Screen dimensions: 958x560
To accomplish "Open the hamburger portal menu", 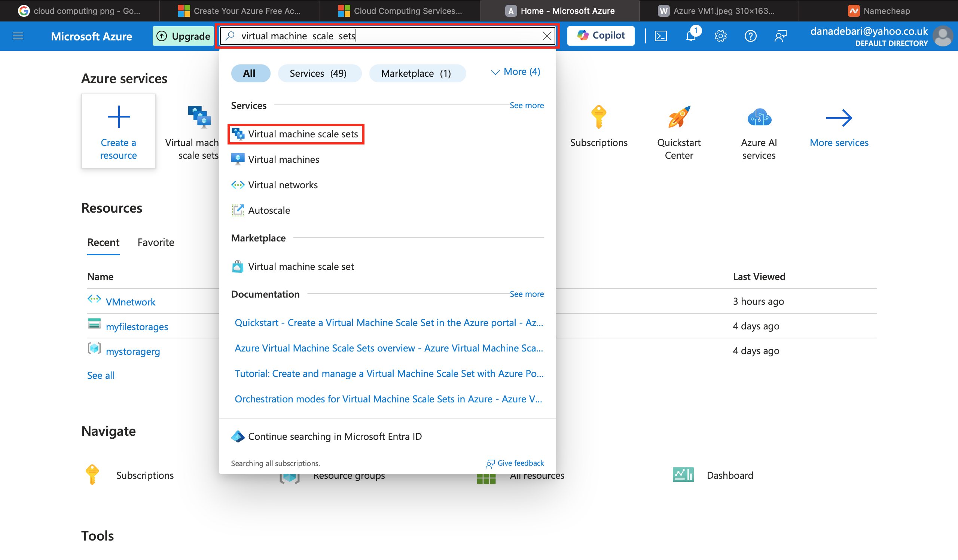I will 18,36.
